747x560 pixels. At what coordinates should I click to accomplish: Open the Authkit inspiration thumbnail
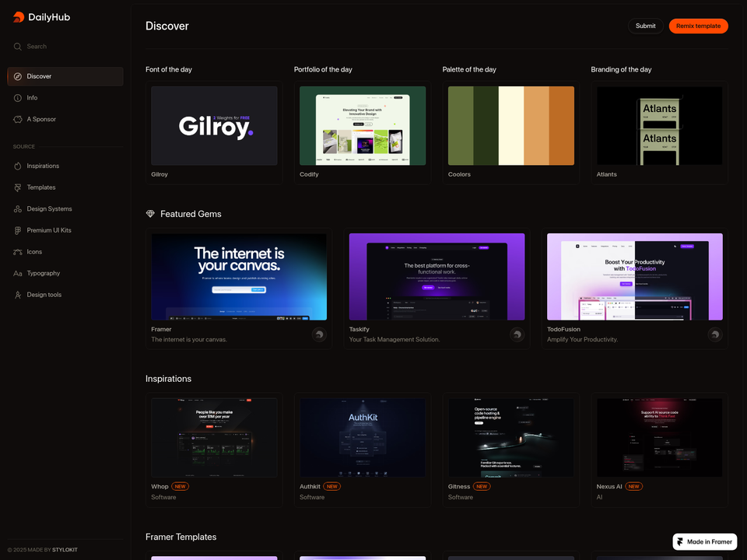[363, 438]
